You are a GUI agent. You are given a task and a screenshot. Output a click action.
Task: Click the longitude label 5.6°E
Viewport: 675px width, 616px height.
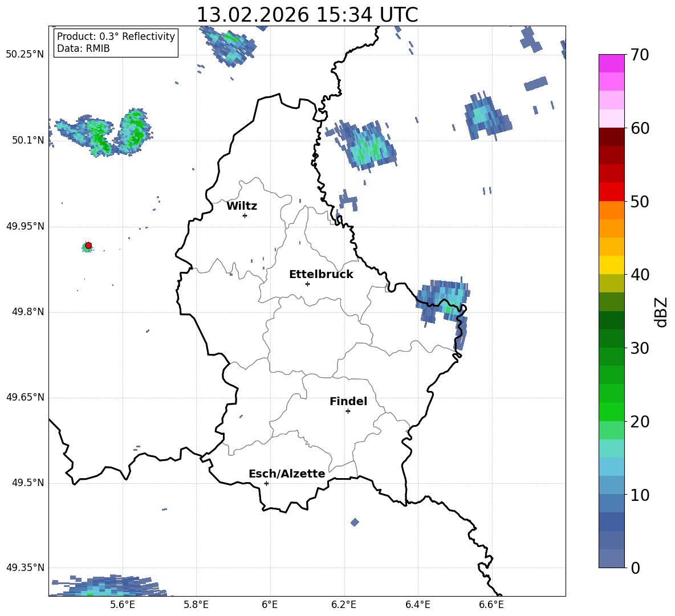pos(123,605)
